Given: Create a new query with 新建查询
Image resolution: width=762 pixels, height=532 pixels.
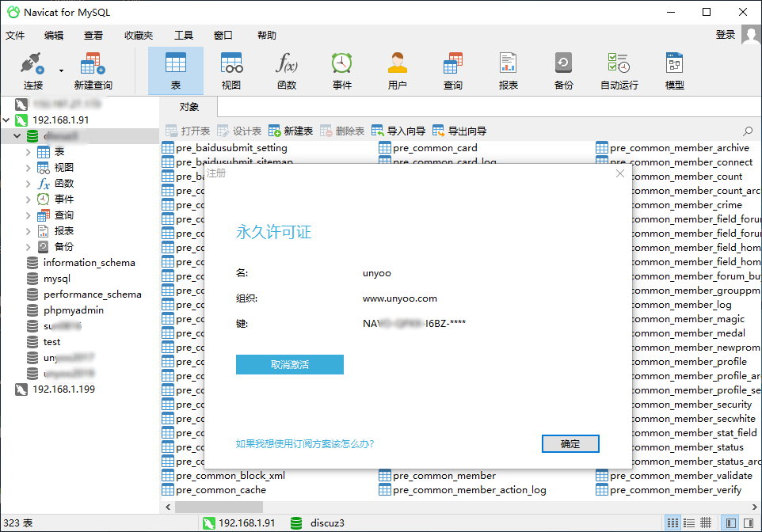Looking at the screenshot, I should [x=93, y=71].
